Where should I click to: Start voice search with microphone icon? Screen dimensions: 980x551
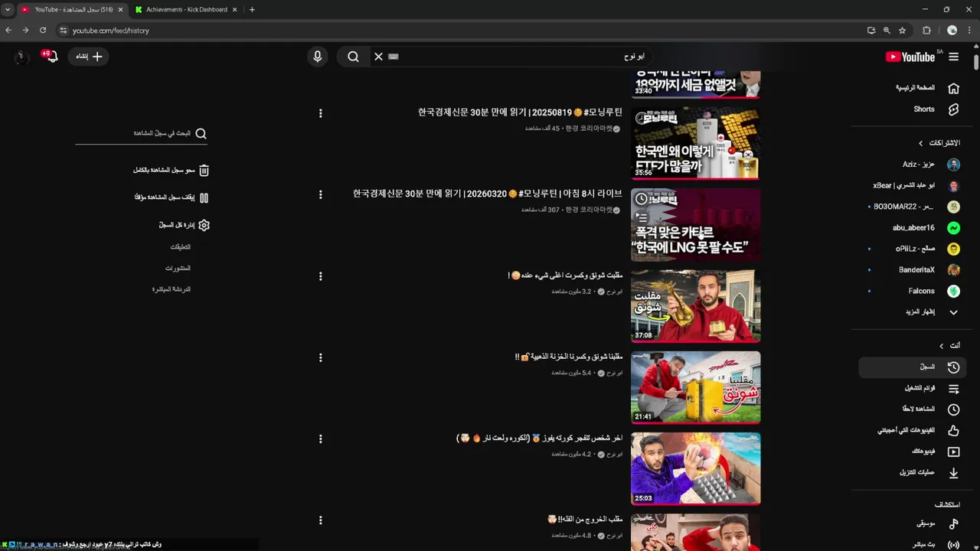pos(318,57)
